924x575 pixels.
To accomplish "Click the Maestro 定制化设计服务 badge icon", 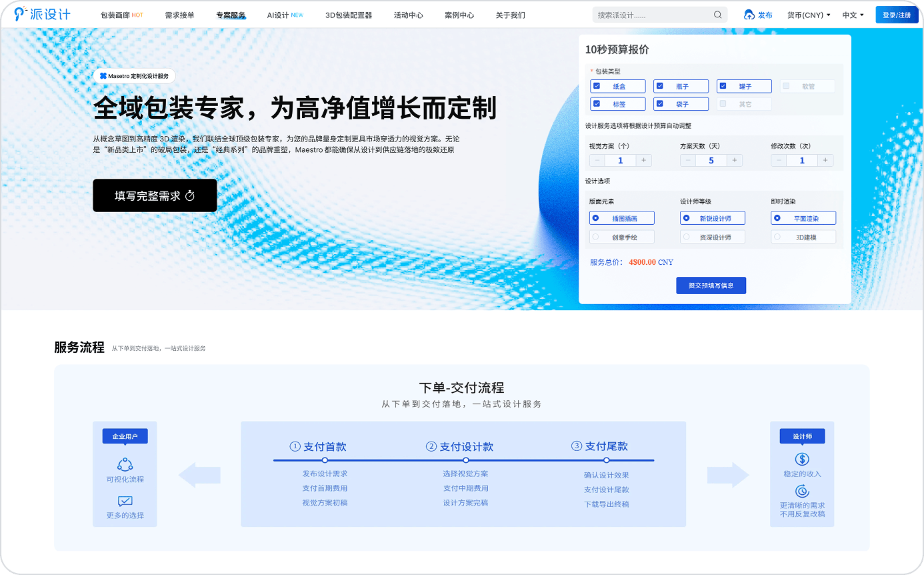I will coord(103,76).
